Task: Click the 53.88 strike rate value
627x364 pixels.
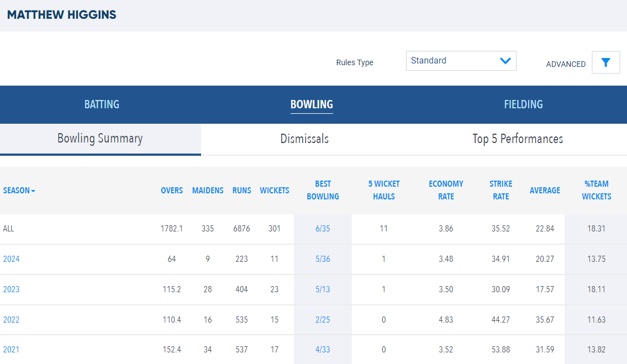Action: [500, 349]
